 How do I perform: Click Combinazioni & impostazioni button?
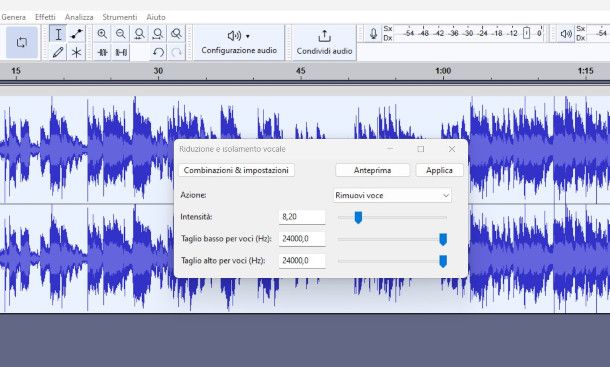(x=236, y=170)
